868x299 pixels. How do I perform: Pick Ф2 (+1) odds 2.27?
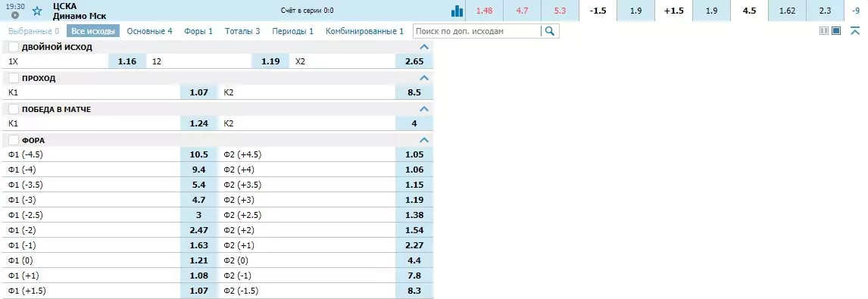click(414, 245)
